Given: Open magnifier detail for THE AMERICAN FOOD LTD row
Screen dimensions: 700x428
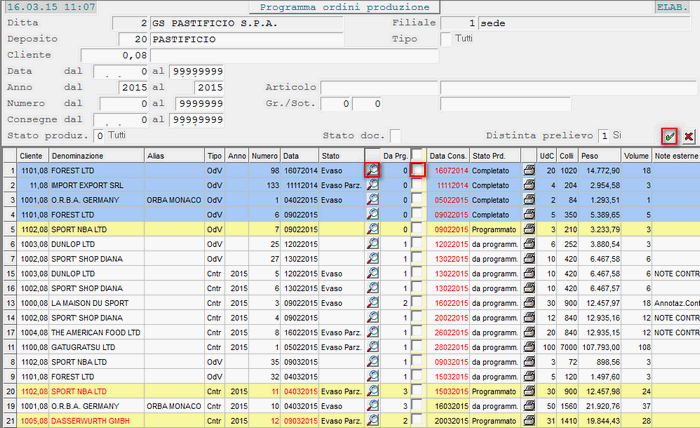Looking at the screenshot, I should tap(372, 332).
